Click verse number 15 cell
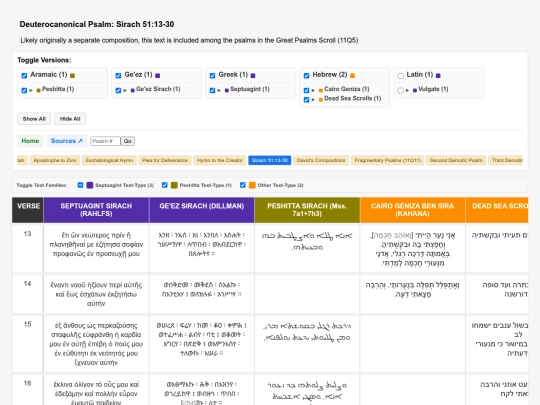 (28, 344)
